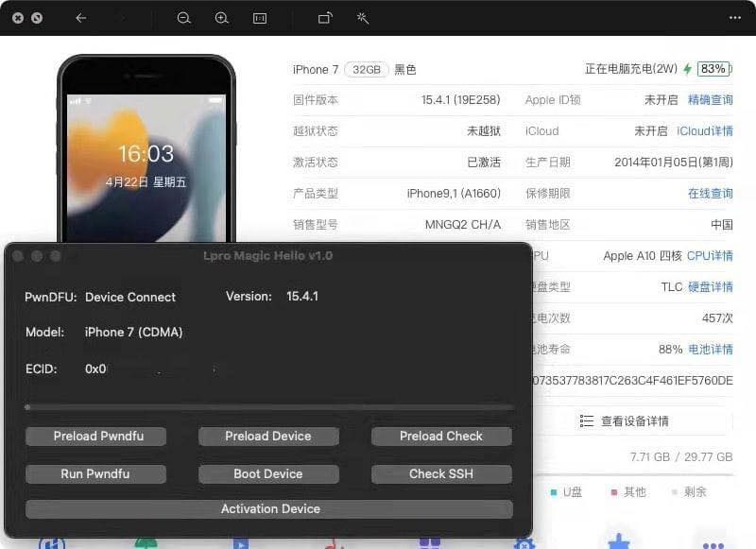Click the 457次 charge count value
The width and height of the screenshot is (756, 549).
coord(717,318)
